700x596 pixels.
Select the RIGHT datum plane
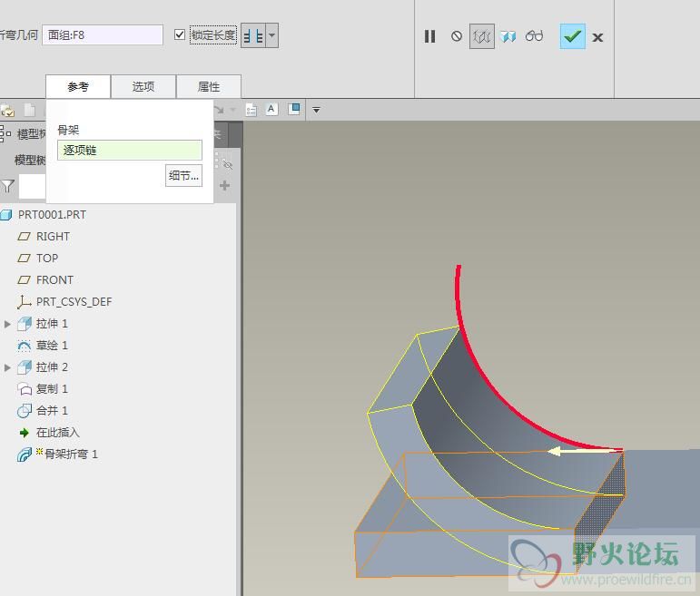click(x=53, y=237)
